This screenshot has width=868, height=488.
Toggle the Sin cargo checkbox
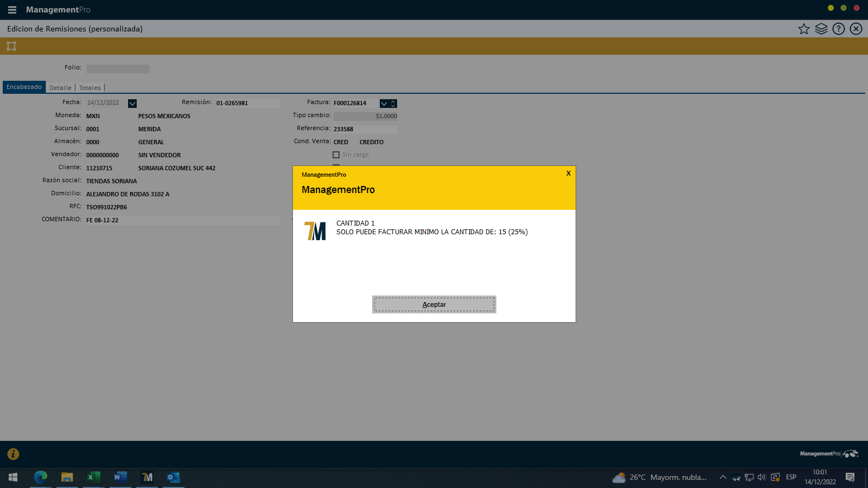[x=336, y=155]
